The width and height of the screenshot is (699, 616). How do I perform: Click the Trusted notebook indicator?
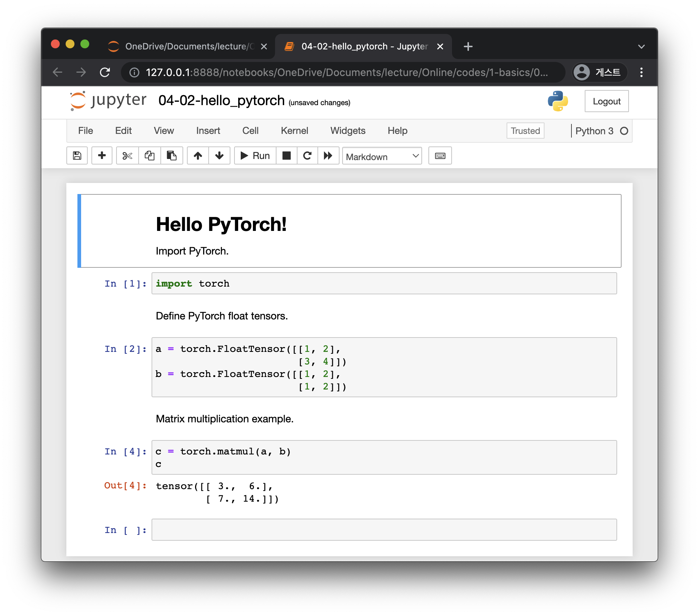(525, 131)
